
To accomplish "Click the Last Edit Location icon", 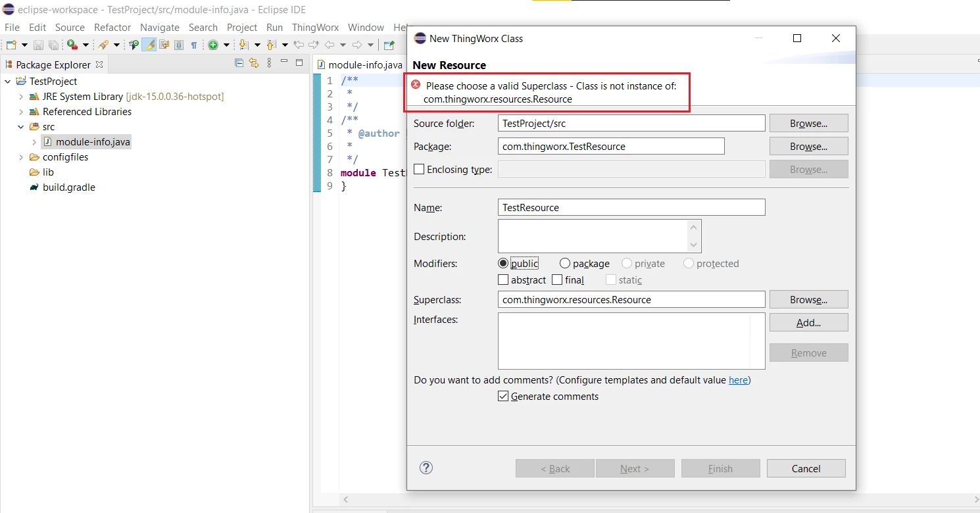I will (299, 45).
